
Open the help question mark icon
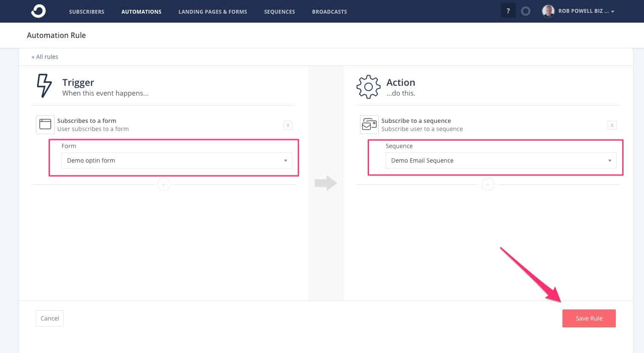tap(508, 11)
